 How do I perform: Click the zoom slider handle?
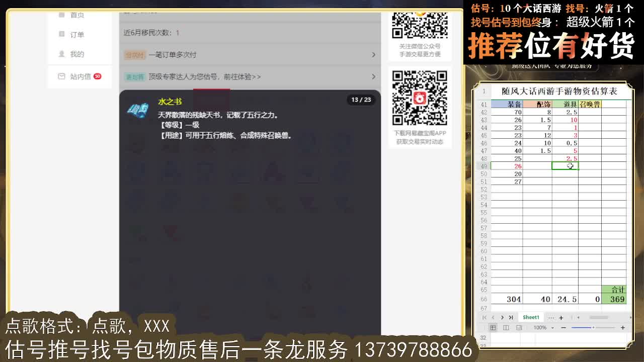click(594, 327)
